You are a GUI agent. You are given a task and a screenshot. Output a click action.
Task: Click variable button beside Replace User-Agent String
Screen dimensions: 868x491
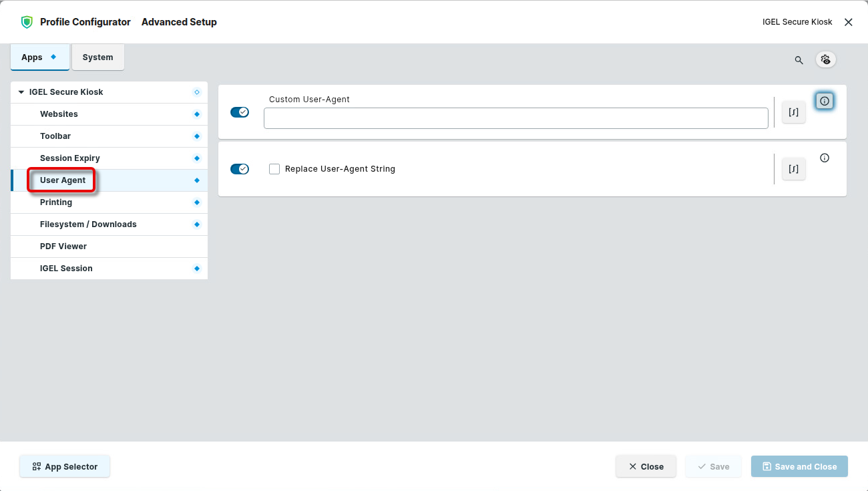click(x=794, y=169)
